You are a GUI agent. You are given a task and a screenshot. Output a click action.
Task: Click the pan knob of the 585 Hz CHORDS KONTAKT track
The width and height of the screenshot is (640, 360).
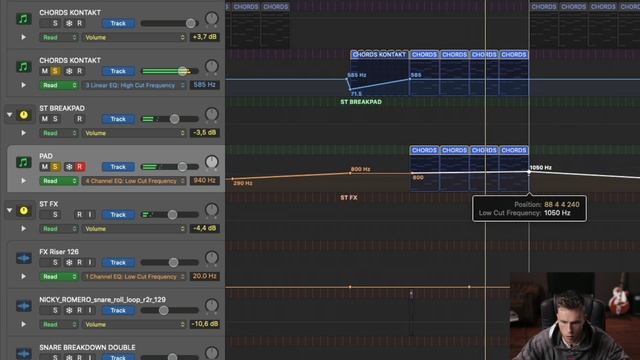coord(211,66)
